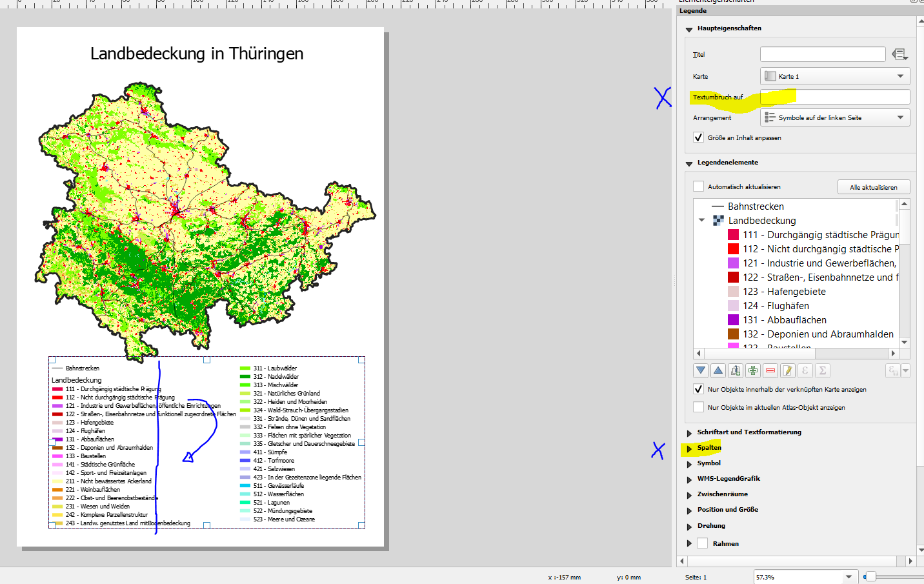The image size is (924, 584).
Task: Click the Bahnstrecken line symbol in legend tree
Action: pos(718,206)
